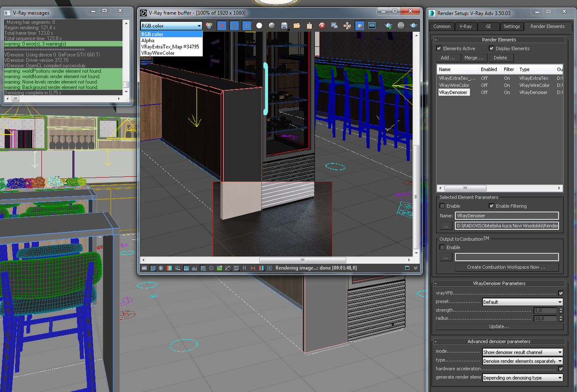Viewport: 577px width, 392px height.
Task: Click the element Name field VRayDenoiser
Action: [507, 216]
